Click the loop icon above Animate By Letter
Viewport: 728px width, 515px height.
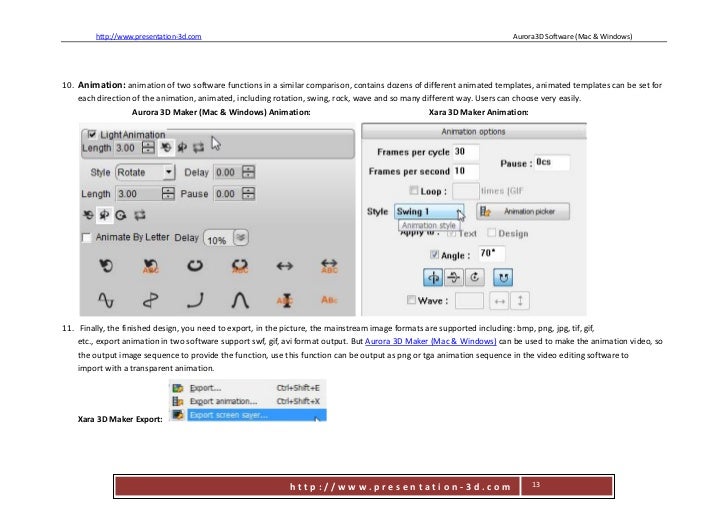[x=140, y=215]
